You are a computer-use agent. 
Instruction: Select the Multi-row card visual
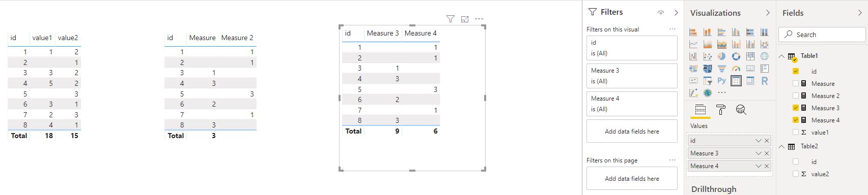(x=765, y=69)
